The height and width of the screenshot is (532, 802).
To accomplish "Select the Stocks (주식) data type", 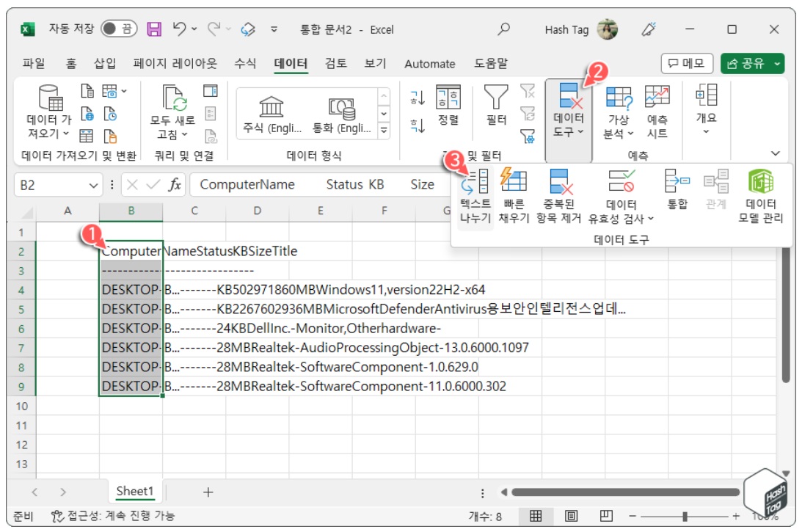I will [x=271, y=114].
